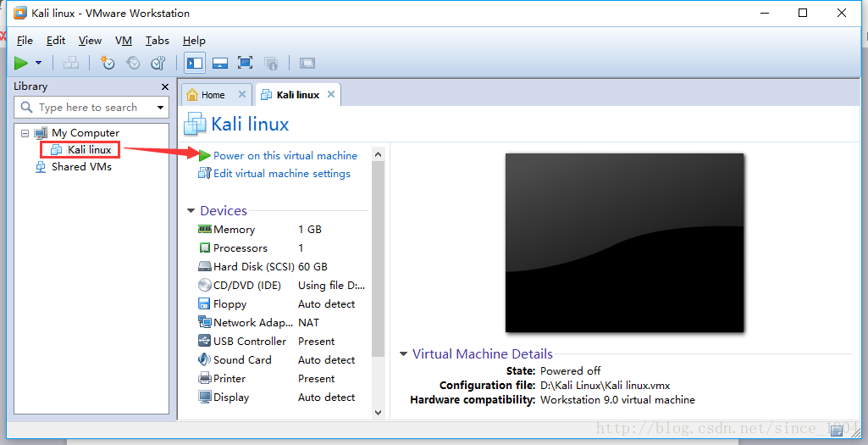The height and width of the screenshot is (445, 868).
Task: Click the console view toolbar icon
Action: (307, 64)
